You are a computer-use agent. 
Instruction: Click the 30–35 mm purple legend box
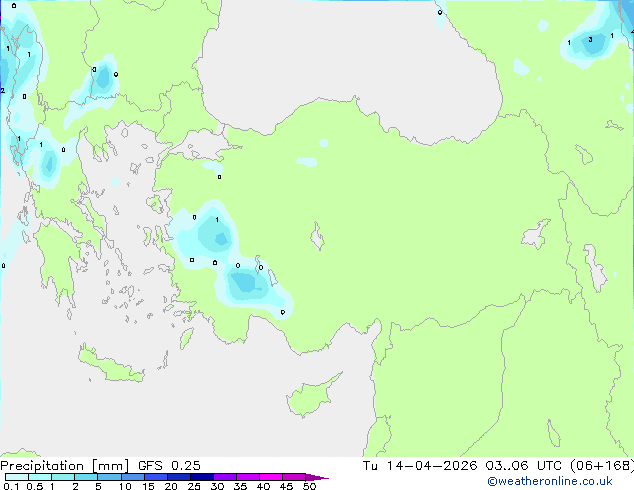tap(225, 477)
